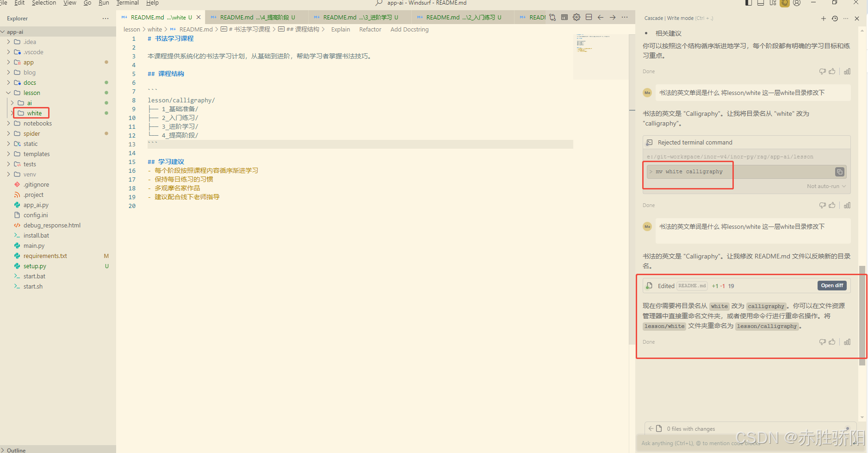868x453 pixels.
Task: Expand the notebooks folder
Action: 8,123
